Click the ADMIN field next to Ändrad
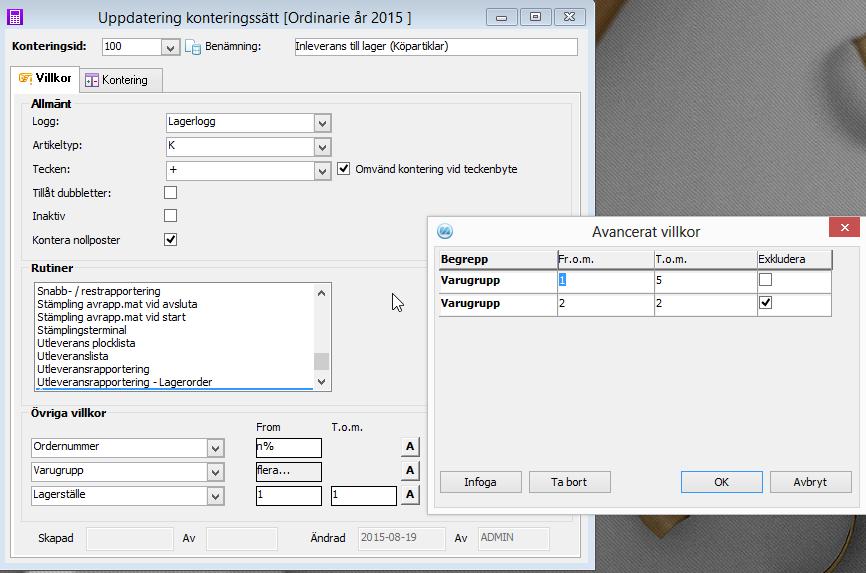Screen dimensions: 866x573 point(514,538)
